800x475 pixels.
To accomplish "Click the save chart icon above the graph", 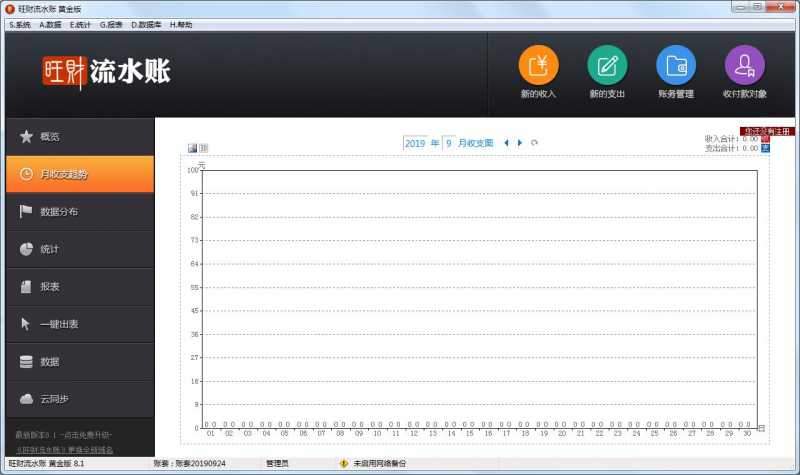I will pyautogui.click(x=192, y=148).
